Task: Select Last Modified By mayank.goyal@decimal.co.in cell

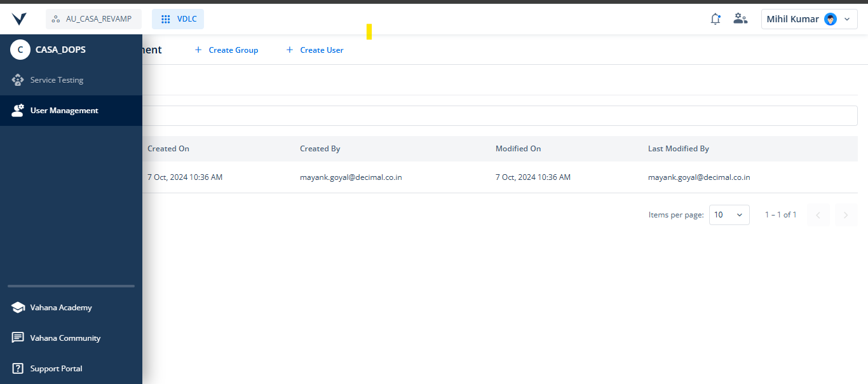Action: [x=699, y=177]
